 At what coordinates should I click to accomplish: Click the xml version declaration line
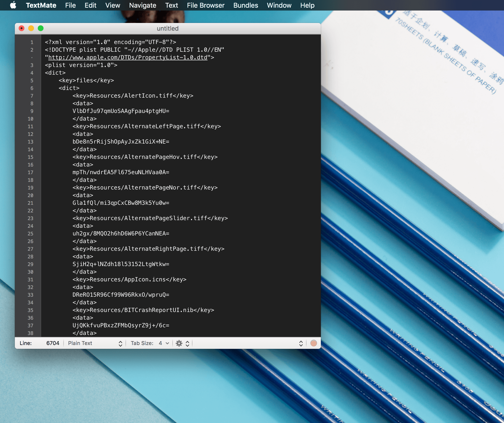pyautogui.click(x=110, y=42)
